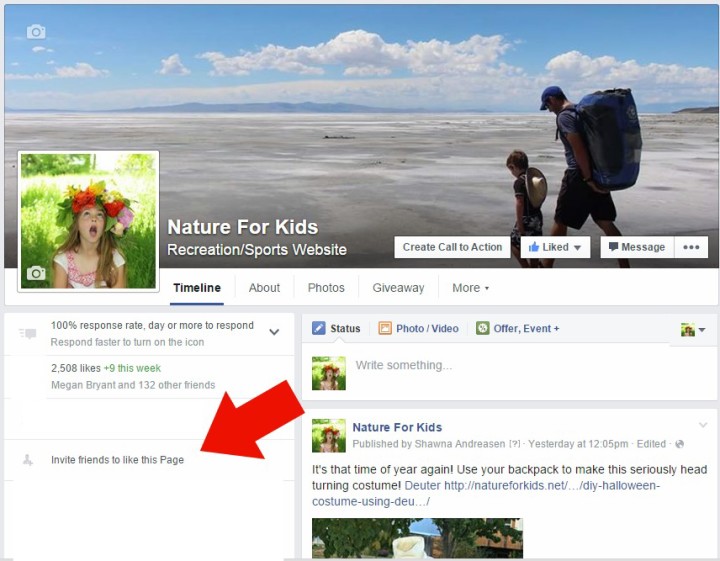This screenshot has height=561, width=720.
Task: Open the post photo thumbnail
Action: pos(417,538)
